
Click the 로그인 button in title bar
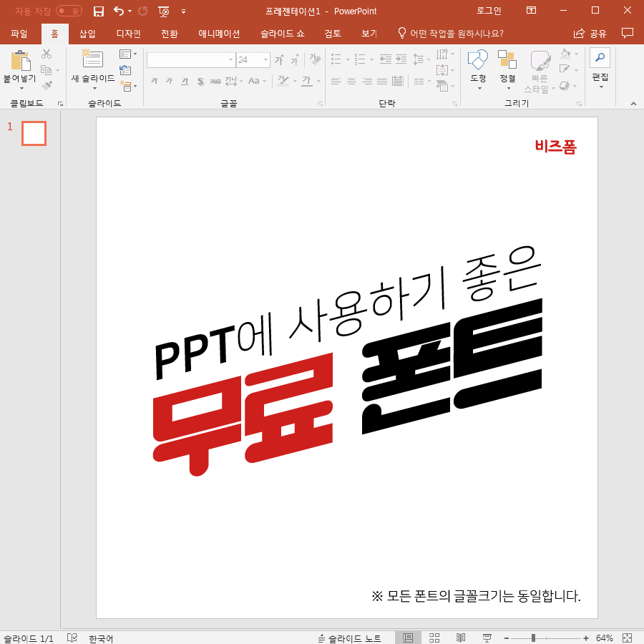point(489,11)
